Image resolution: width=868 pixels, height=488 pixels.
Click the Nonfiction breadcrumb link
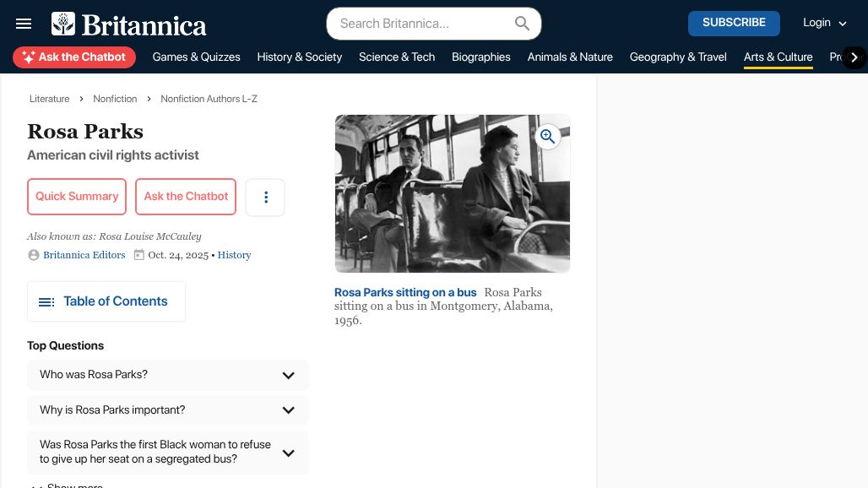(x=115, y=99)
